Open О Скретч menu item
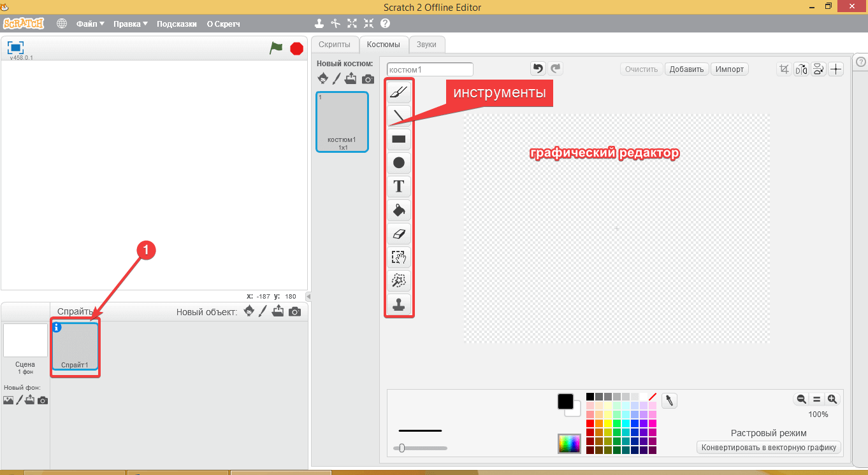 point(223,24)
